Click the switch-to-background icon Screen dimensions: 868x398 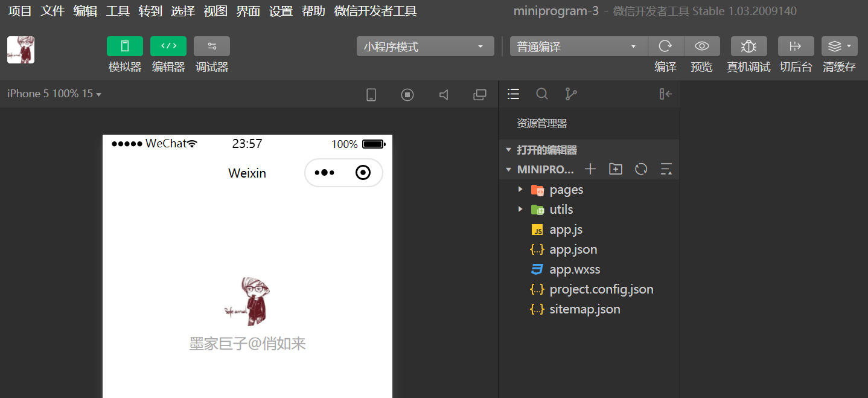click(796, 47)
